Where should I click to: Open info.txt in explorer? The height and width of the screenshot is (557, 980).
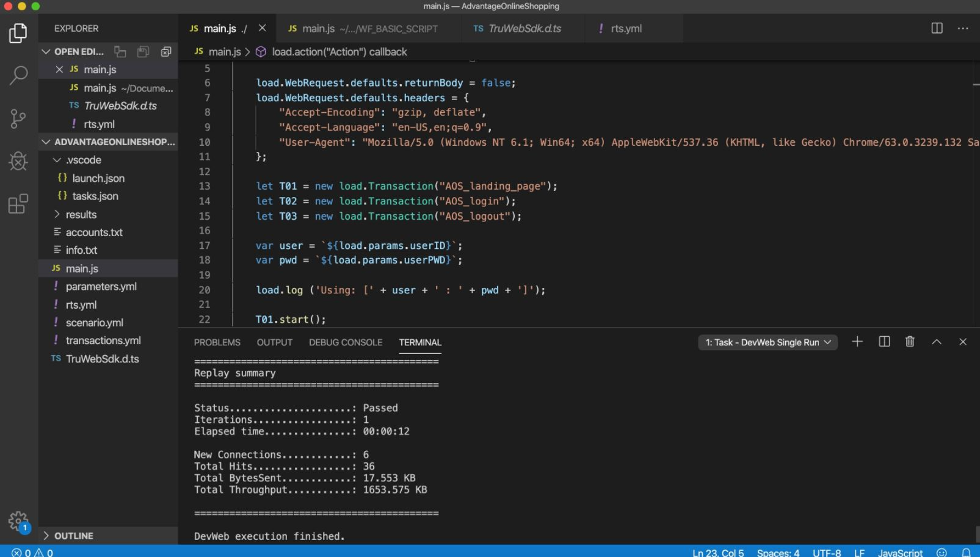coord(108,250)
